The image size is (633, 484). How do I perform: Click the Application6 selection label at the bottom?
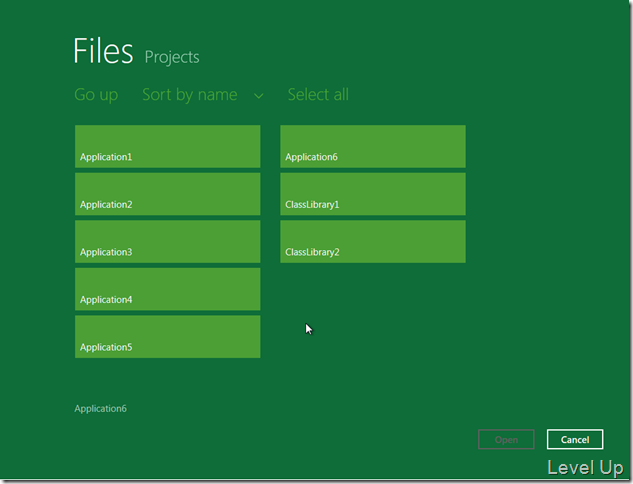point(101,409)
